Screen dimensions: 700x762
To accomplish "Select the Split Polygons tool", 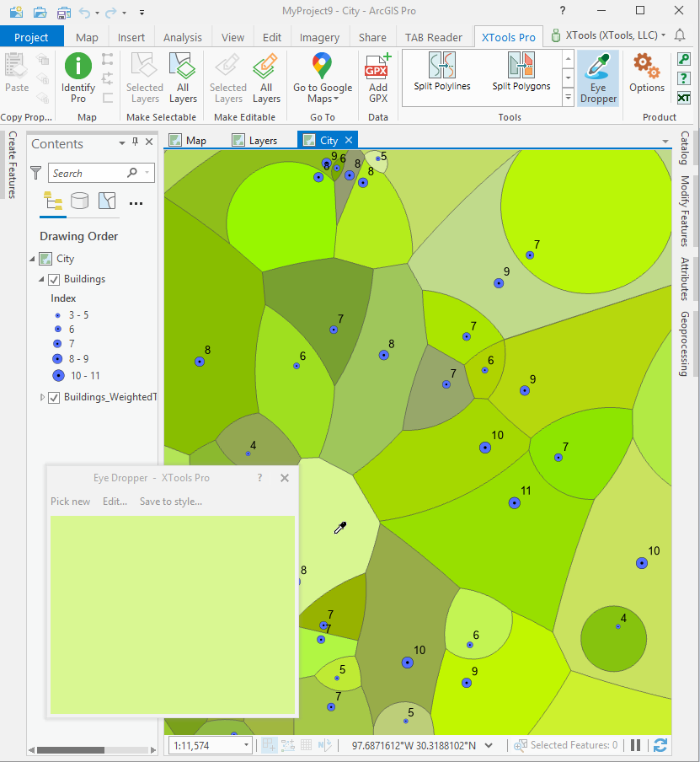I will (x=521, y=72).
